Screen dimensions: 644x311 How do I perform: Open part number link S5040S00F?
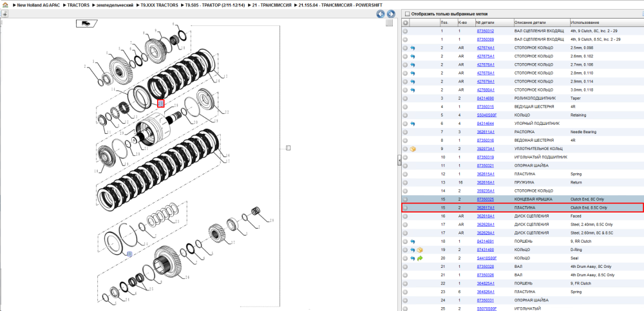point(486,115)
